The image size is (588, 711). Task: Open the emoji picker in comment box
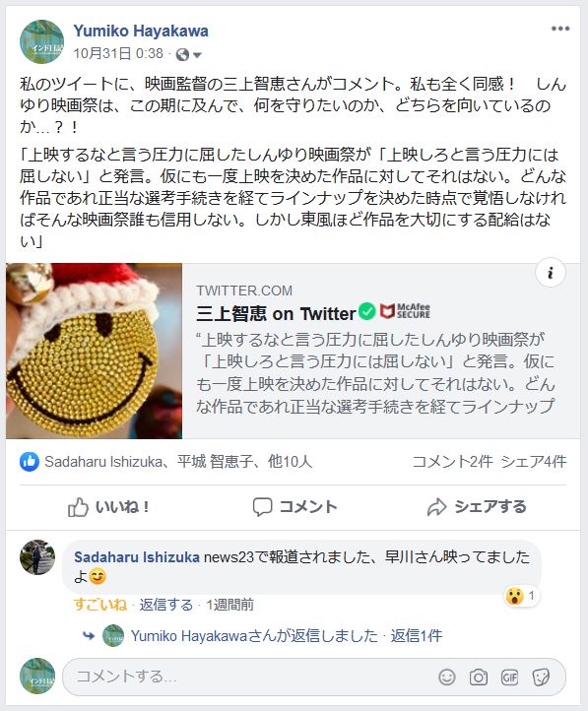447,678
